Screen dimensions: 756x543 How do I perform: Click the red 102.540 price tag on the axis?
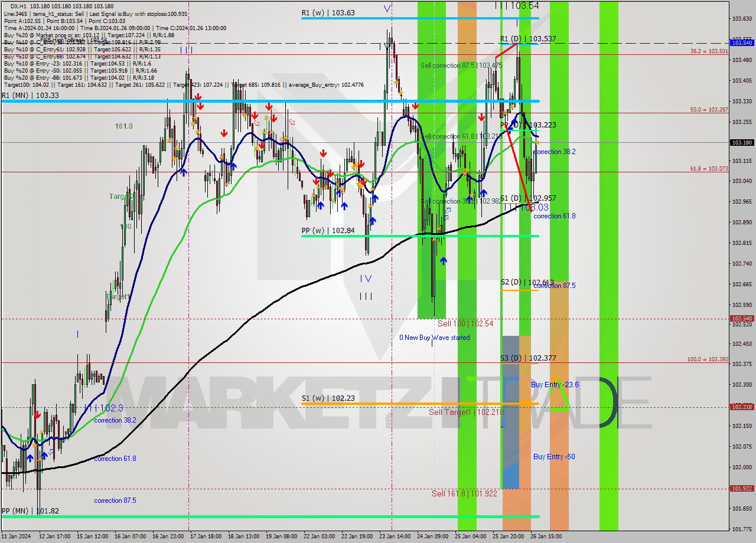point(742,318)
